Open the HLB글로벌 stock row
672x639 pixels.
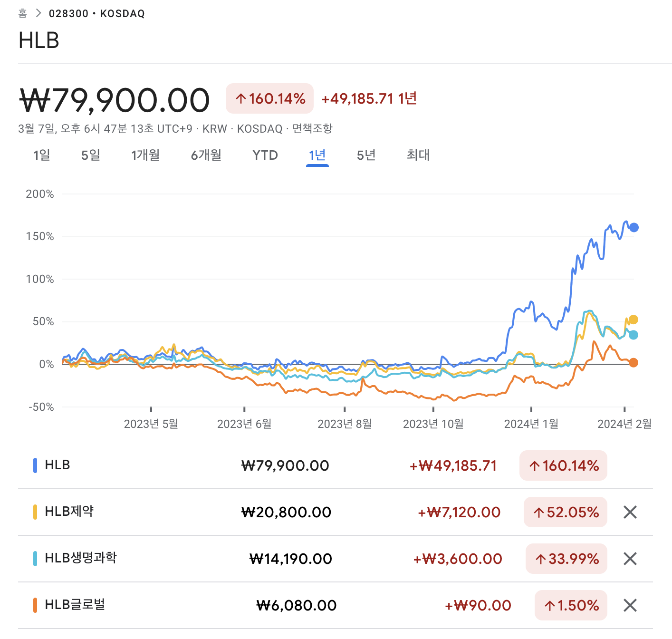point(335,605)
